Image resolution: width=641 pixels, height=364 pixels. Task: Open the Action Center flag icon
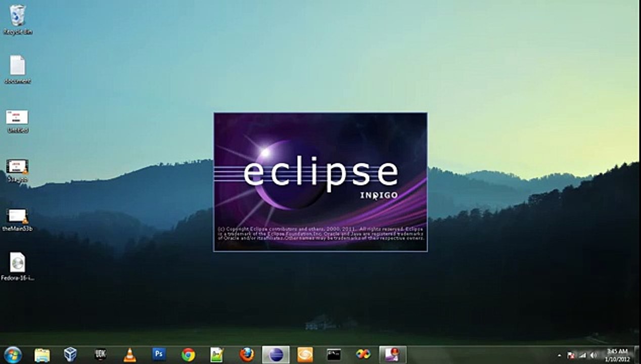coord(571,355)
